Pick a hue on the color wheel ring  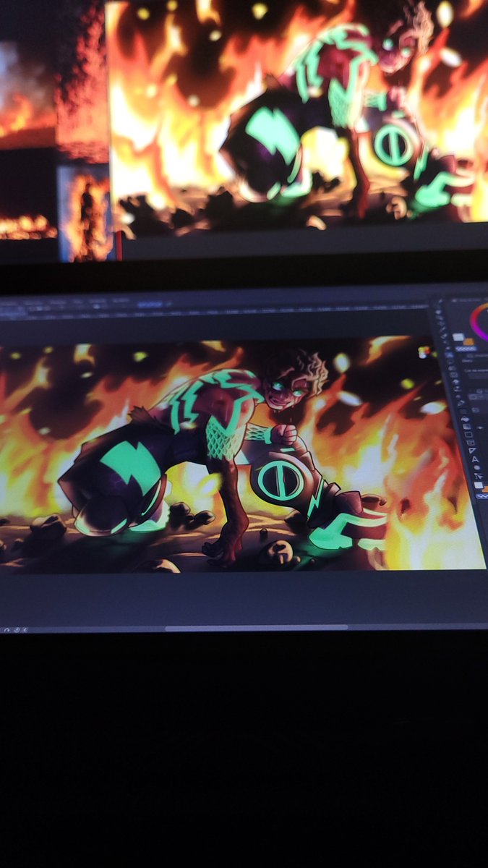pyautogui.click(x=474, y=322)
